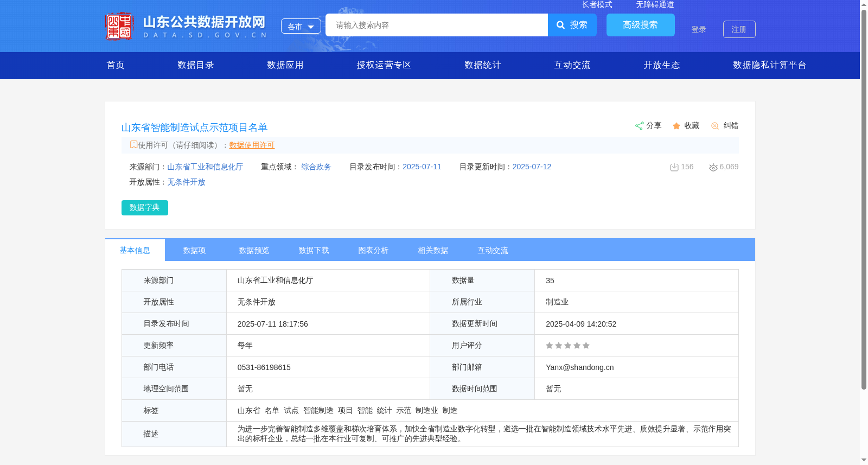The height and width of the screenshot is (465, 868).
Task: Click 制造业 industry value
Action: coord(557,302)
